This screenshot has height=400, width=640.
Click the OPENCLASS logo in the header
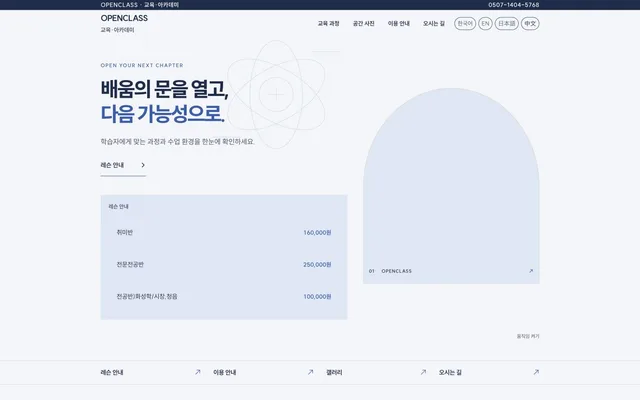(x=124, y=18)
